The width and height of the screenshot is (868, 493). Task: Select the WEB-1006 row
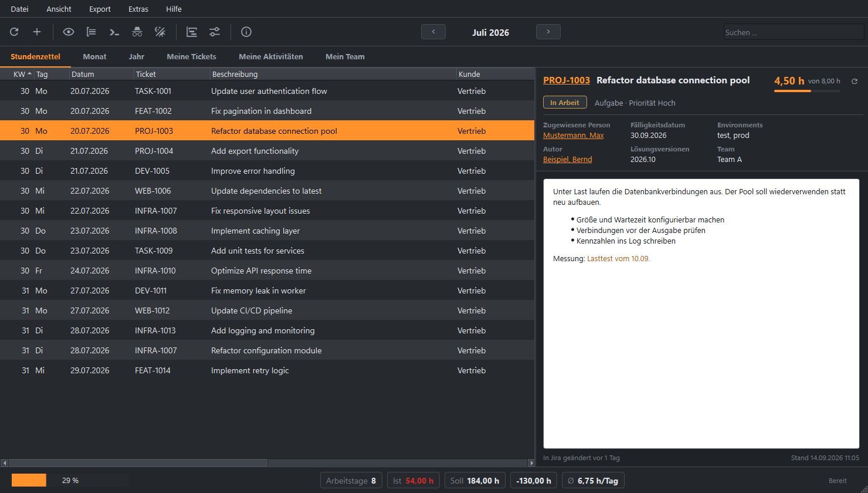click(267, 191)
